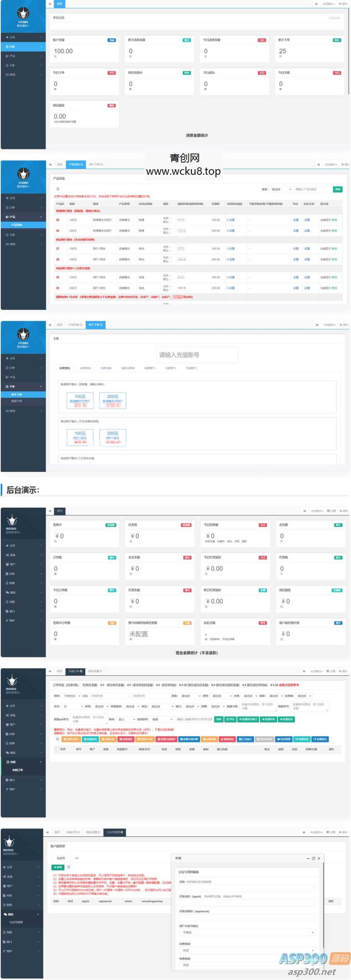Close the 新增 dialog with the X icon
Screen dimensions: 351x980
pos(319,858)
